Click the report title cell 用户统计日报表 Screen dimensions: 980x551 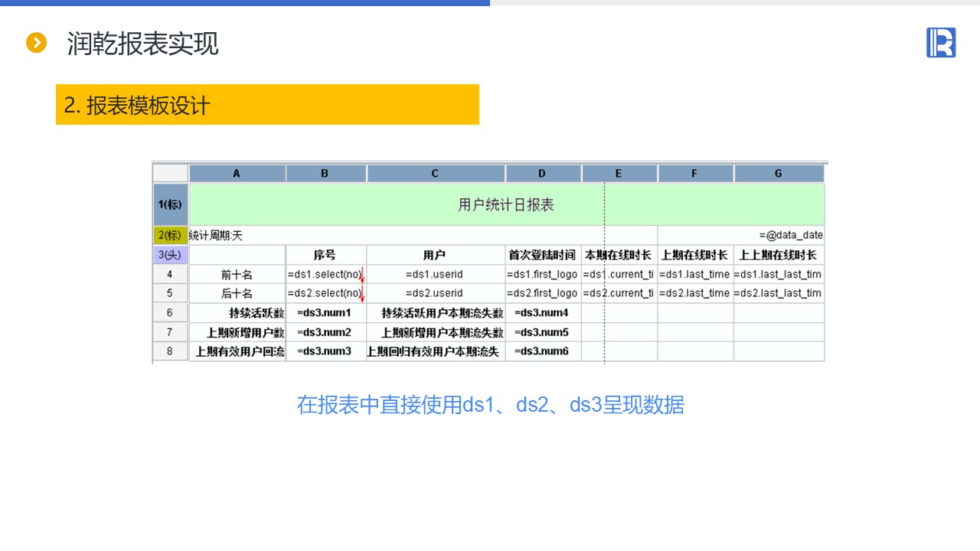tap(506, 204)
